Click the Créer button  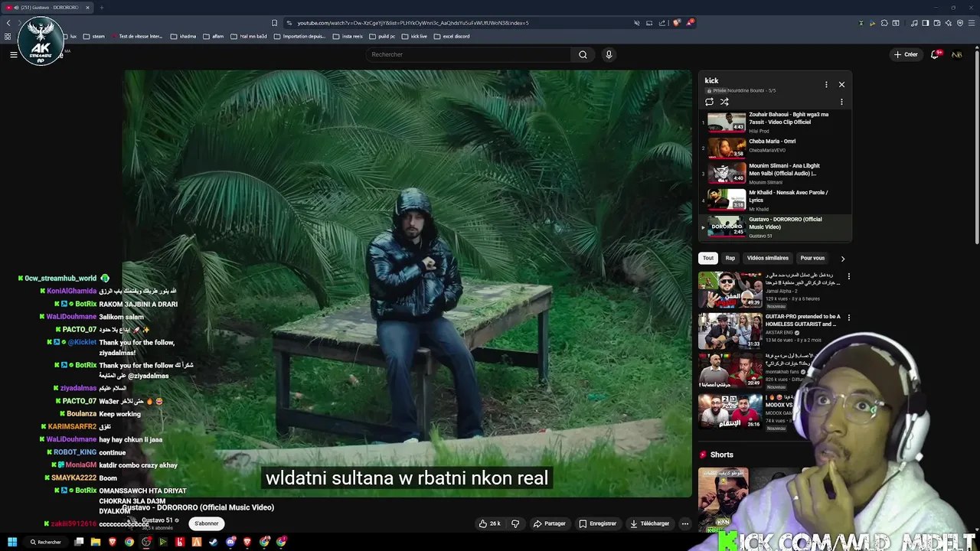(x=906, y=54)
